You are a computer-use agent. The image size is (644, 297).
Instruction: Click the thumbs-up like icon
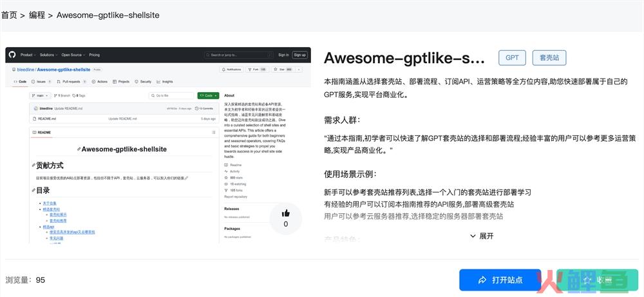pyautogui.click(x=286, y=213)
